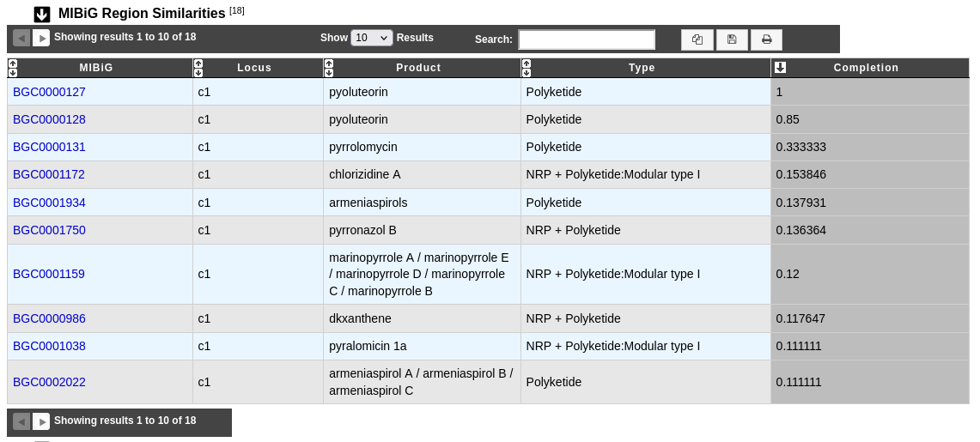Select the armeniaspirols product cell
This screenshot has width=980, height=442.
point(422,203)
